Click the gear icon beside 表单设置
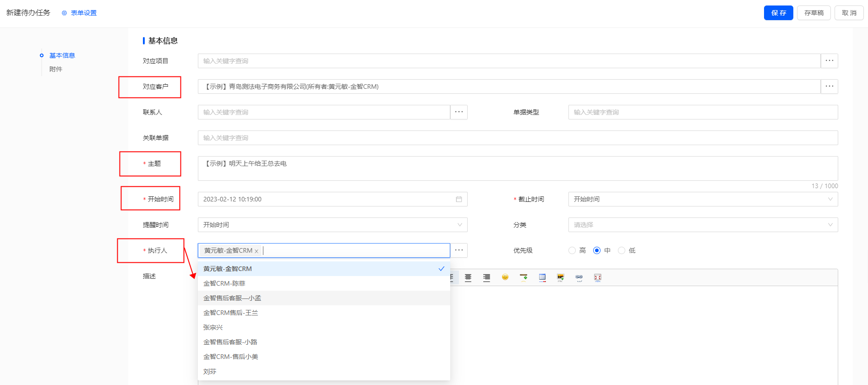The image size is (868, 385). coord(64,13)
